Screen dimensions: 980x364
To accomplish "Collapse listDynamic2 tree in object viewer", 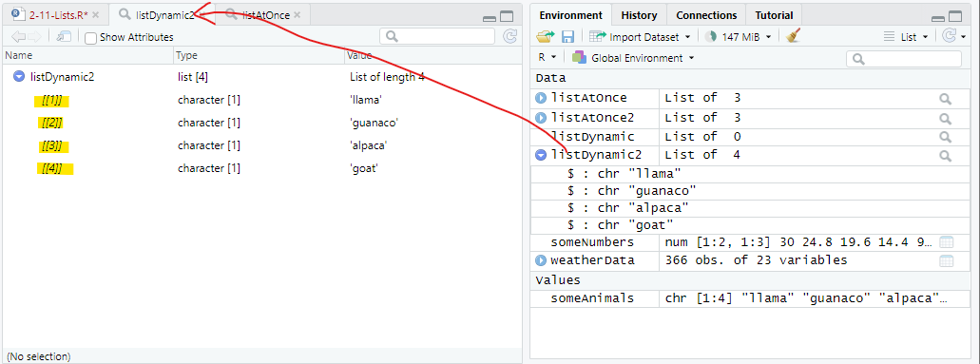I will pyautogui.click(x=19, y=76).
